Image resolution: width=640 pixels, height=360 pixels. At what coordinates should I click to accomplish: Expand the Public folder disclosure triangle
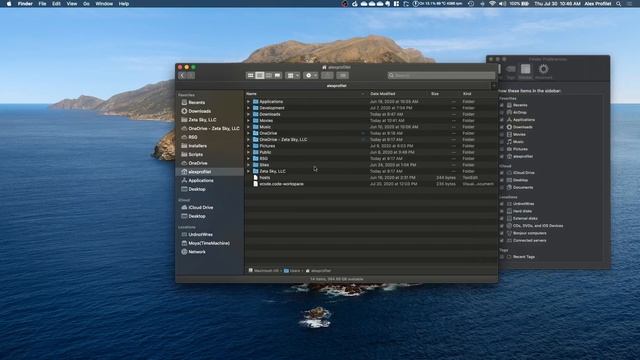pos(248,152)
